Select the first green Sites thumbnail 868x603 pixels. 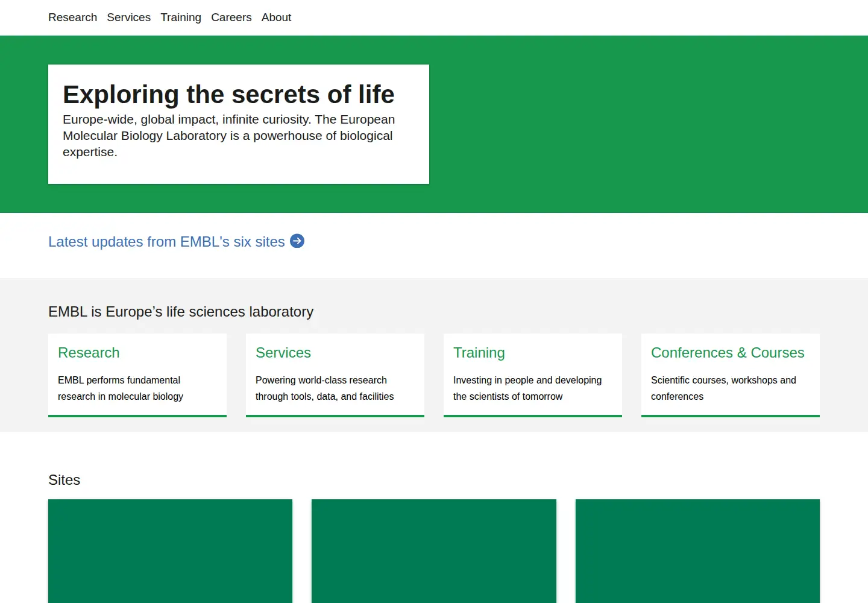click(170, 551)
